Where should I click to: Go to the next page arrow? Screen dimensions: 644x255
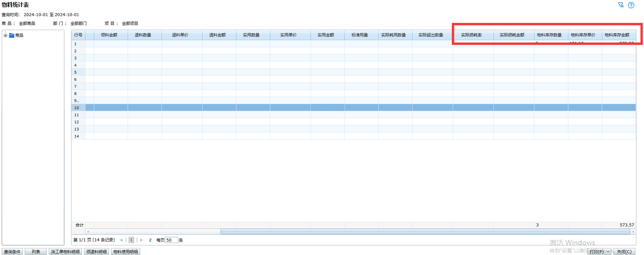142,240
